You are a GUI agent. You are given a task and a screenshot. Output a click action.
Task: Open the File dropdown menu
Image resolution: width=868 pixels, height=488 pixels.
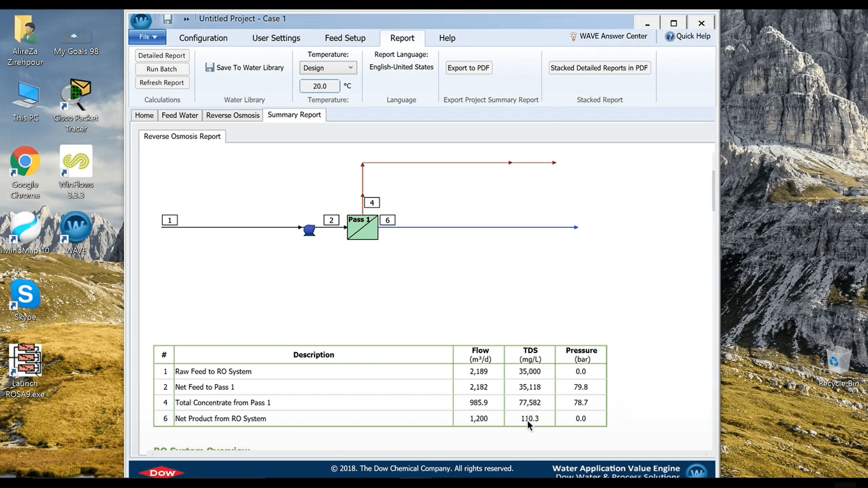147,37
